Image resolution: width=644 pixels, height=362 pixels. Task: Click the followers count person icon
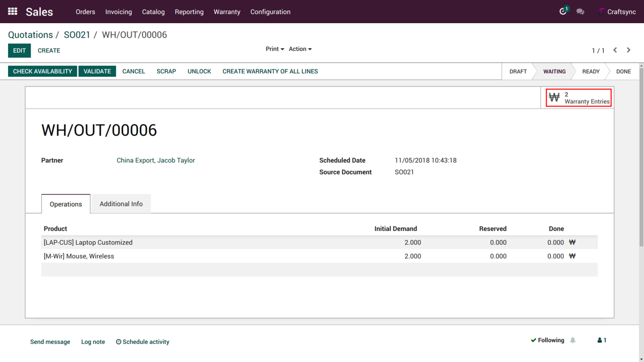(x=602, y=340)
